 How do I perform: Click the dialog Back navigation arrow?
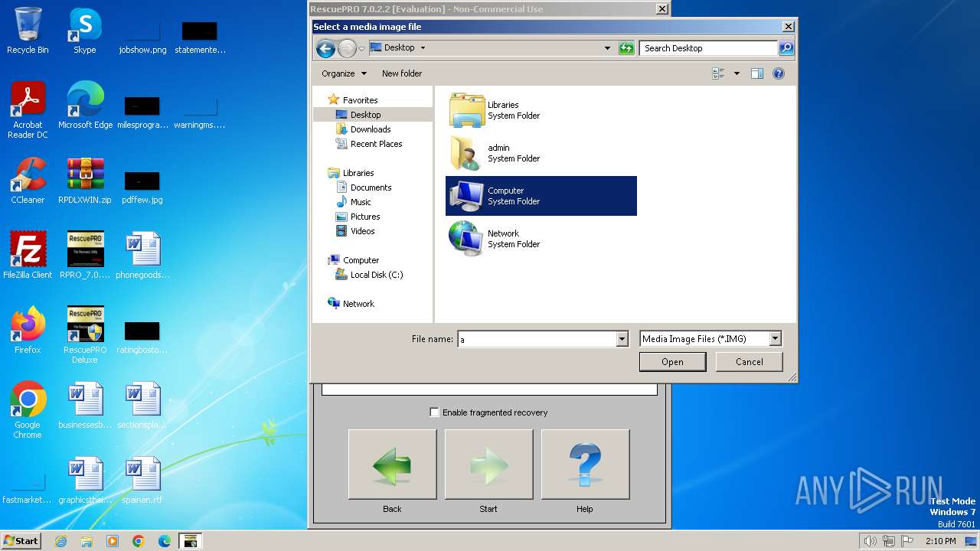tap(325, 48)
